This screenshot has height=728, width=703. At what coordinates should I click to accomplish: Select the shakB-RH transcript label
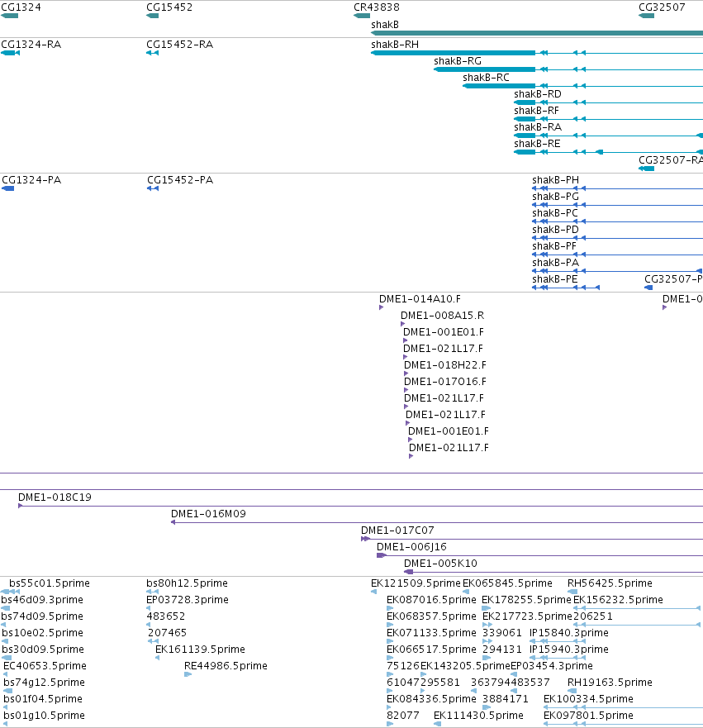tap(395, 45)
